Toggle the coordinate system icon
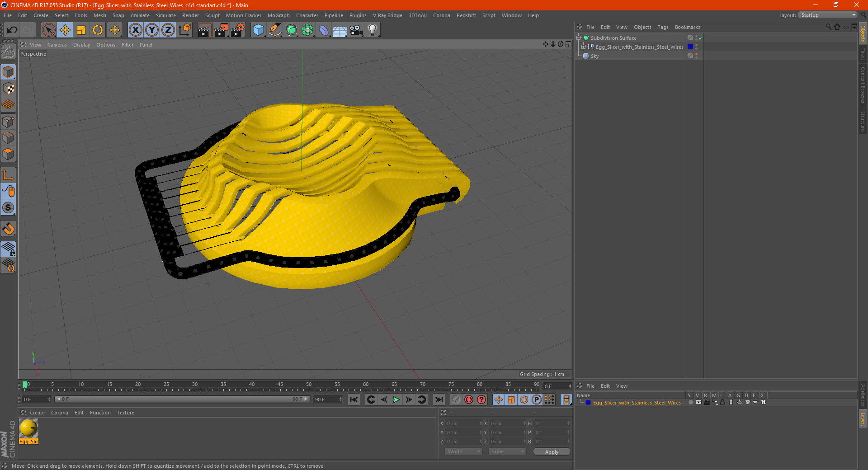The height and width of the screenshot is (470, 868). [x=184, y=30]
